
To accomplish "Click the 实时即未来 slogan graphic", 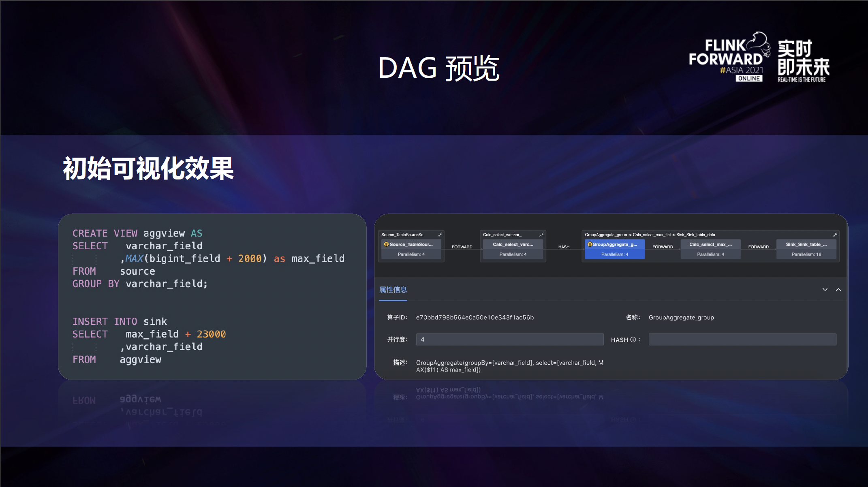I will click(803, 61).
